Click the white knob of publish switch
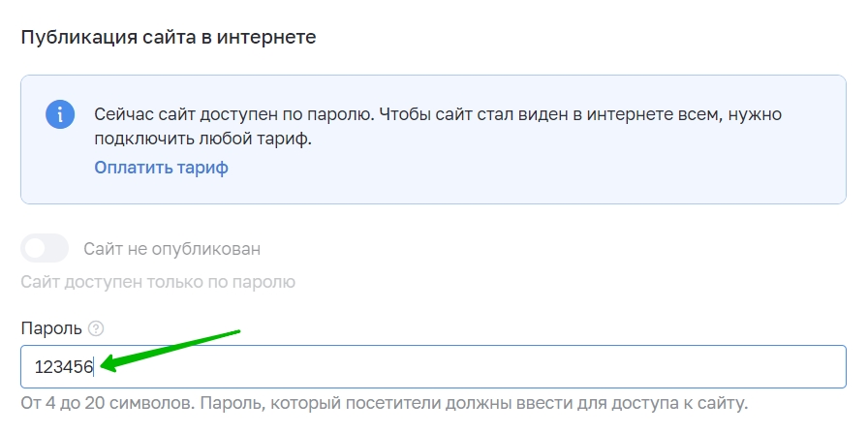This screenshot has width=868, height=434. pos(35,249)
